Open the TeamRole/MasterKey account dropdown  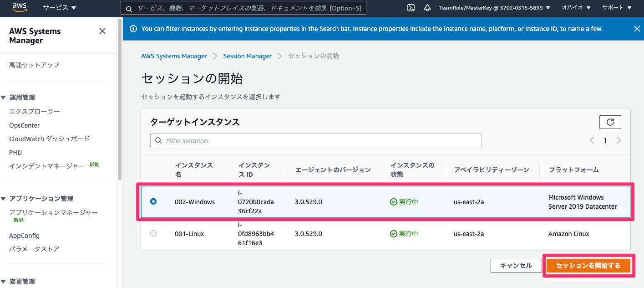[x=494, y=8]
